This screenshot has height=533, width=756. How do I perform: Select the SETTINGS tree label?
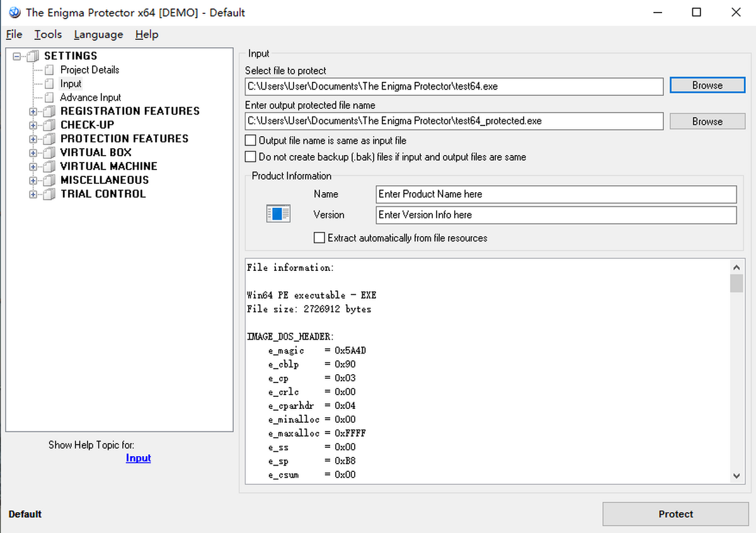click(x=71, y=56)
